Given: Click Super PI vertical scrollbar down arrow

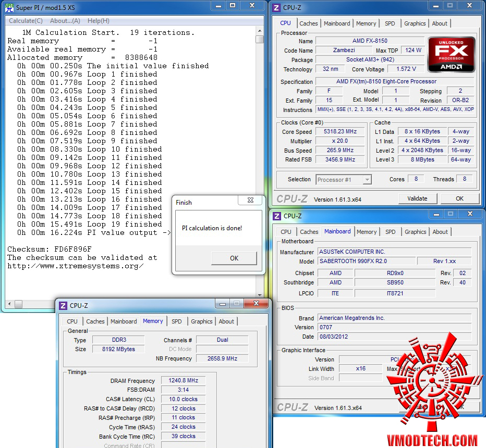Looking at the screenshot, I should 260,295.
